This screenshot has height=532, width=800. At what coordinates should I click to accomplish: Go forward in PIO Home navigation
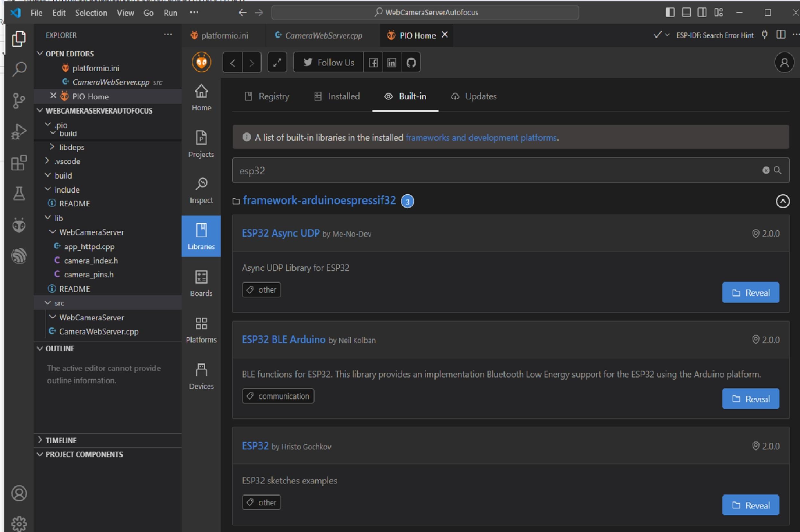click(x=252, y=62)
